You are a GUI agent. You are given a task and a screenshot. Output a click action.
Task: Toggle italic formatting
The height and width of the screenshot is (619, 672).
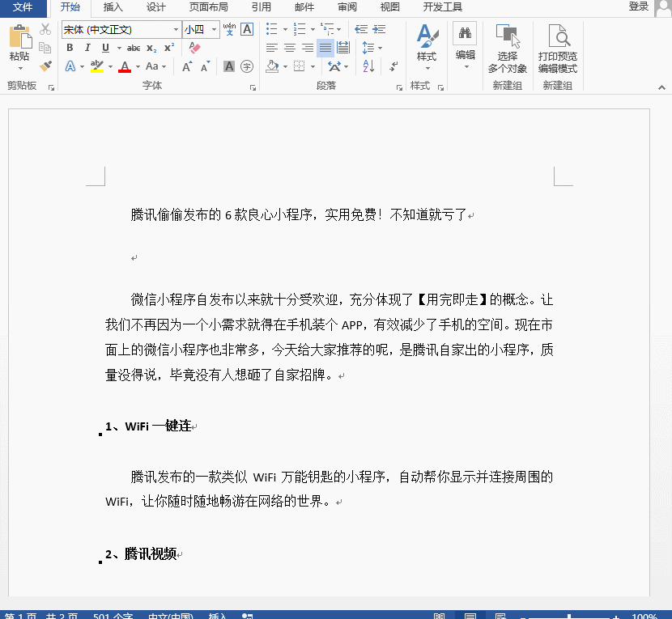coord(87,47)
